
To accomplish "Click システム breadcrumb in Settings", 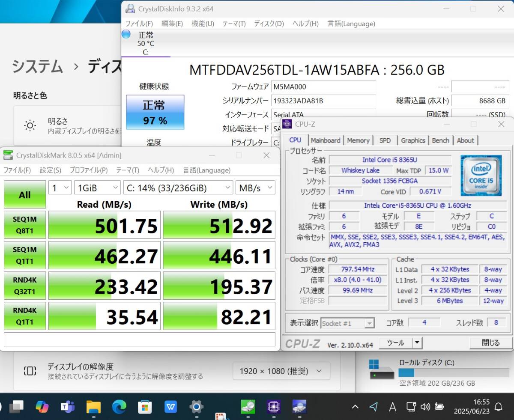I will tap(37, 66).
